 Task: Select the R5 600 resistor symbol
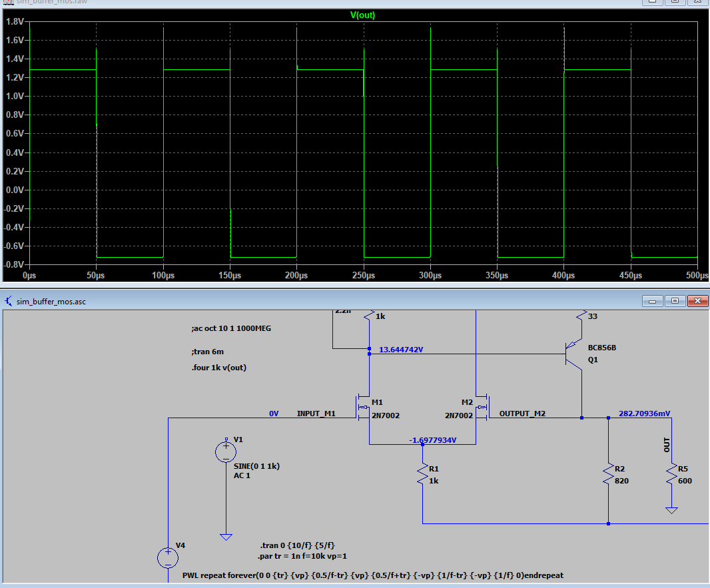pyautogui.click(x=671, y=474)
